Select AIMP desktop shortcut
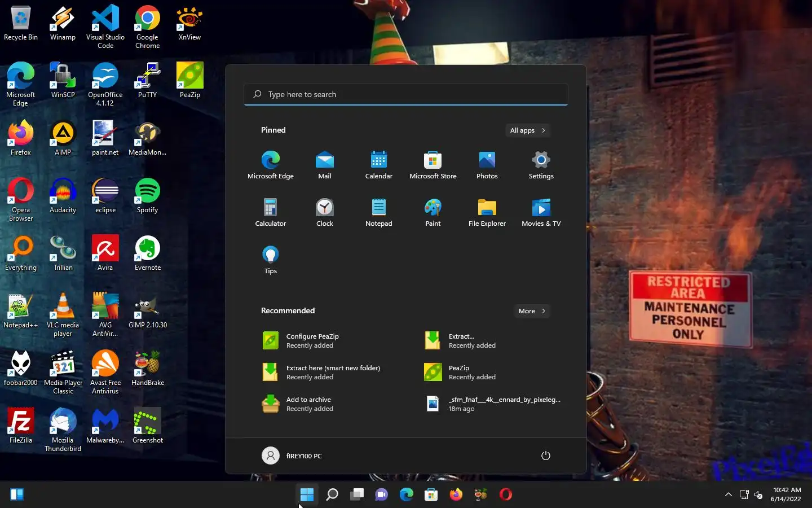Image resolution: width=812 pixels, height=508 pixels. [x=63, y=138]
